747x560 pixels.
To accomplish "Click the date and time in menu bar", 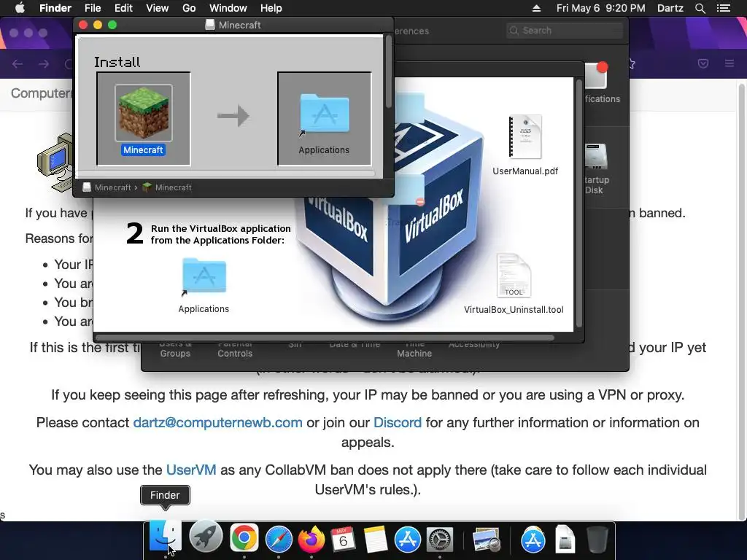I will (x=601, y=8).
